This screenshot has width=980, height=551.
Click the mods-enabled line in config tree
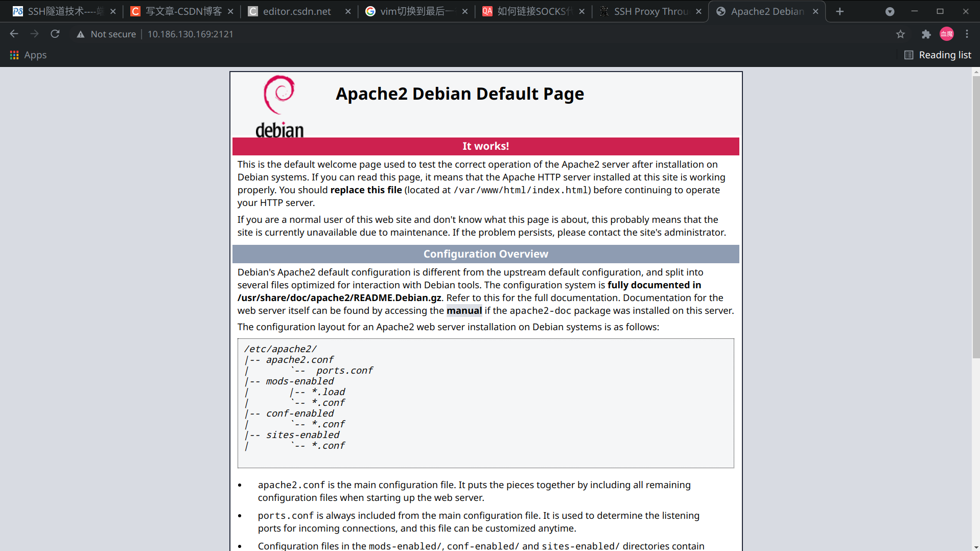click(x=299, y=381)
